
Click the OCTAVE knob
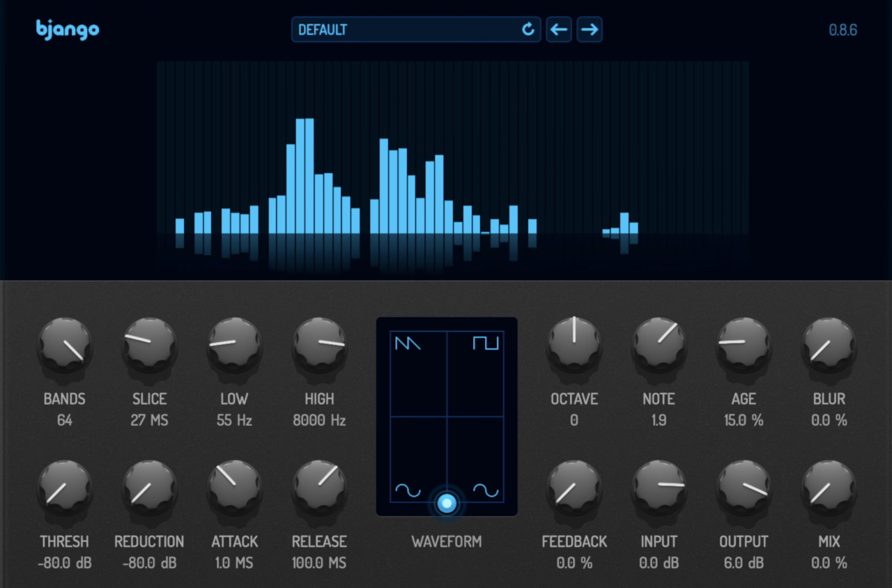pyautogui.click(x=574, y=346)
